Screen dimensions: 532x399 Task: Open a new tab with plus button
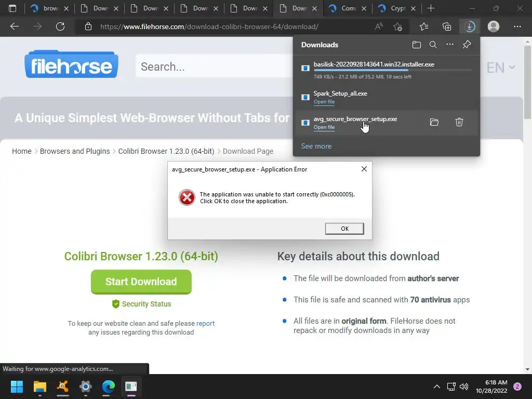pos(431,8)
